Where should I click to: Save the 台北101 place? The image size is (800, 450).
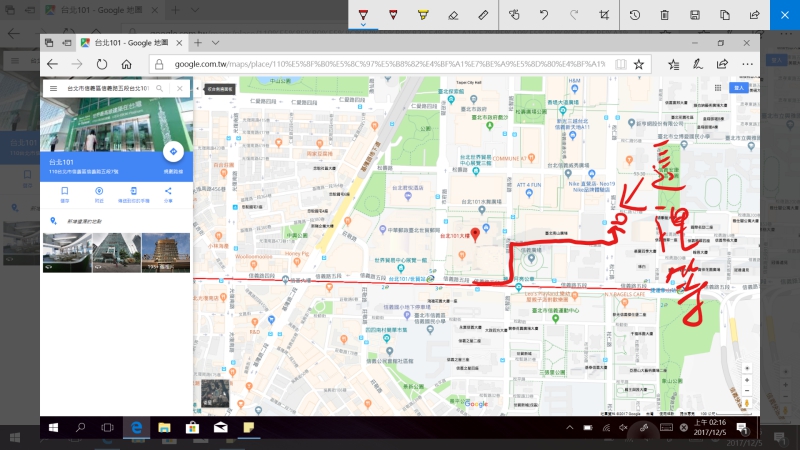65,194
